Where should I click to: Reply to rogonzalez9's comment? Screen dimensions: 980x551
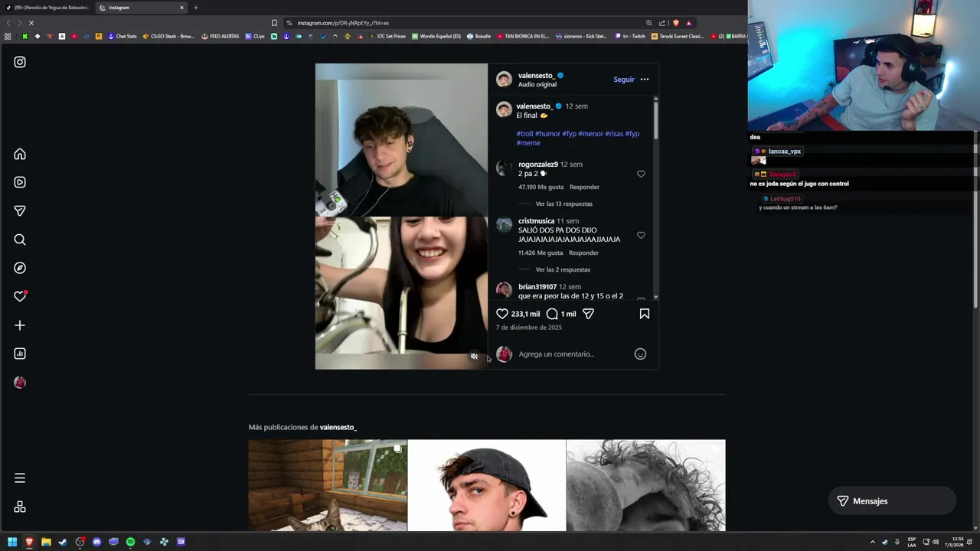(584, 187)
